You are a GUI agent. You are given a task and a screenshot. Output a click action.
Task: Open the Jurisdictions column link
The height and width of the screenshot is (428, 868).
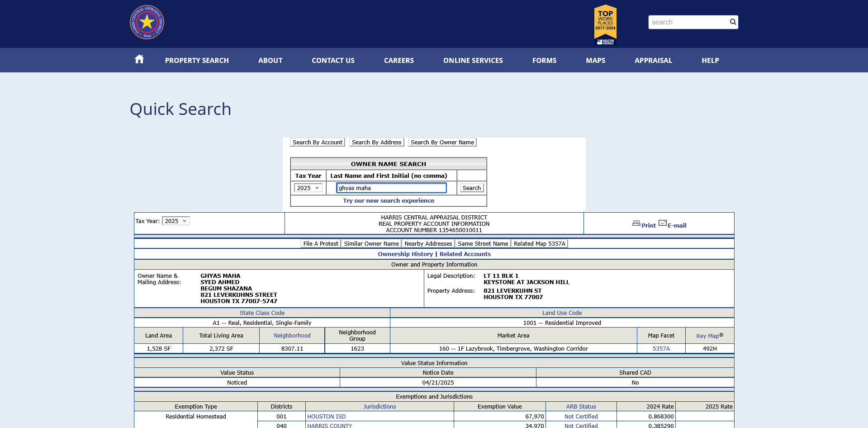pos(379,407)
